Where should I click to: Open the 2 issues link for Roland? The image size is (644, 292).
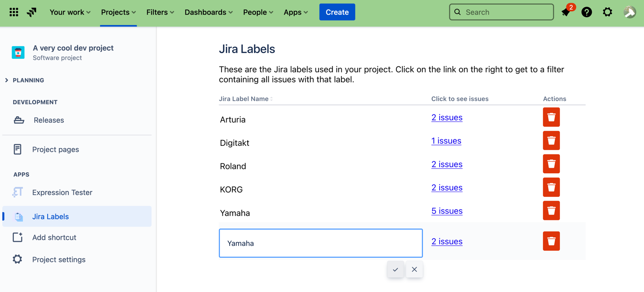[447, 164]
